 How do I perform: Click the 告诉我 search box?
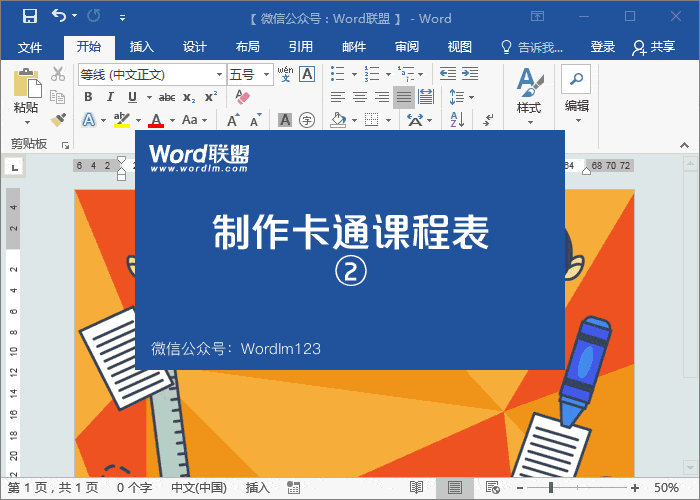[x=532, y=47]
